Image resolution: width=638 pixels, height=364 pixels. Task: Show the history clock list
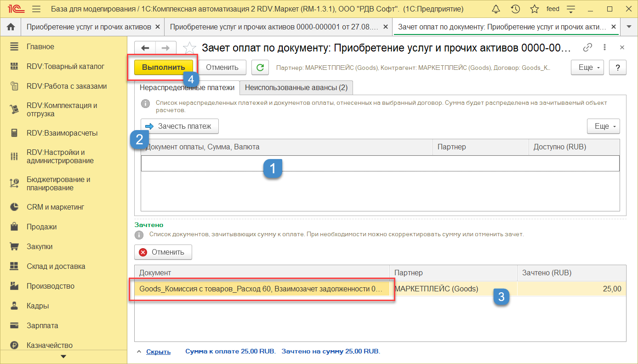coord(515,9)
